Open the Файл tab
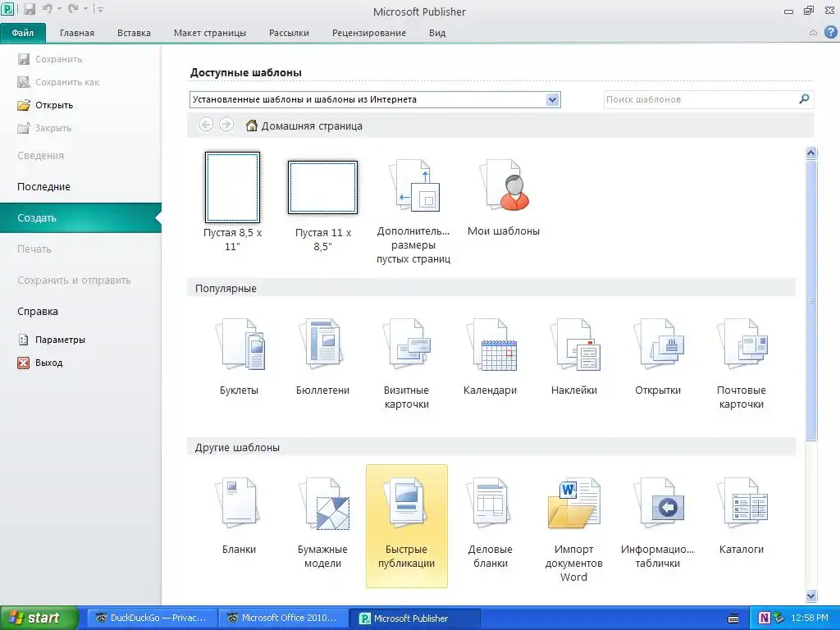Screen dimensions: 840x630 pyautogui.click(x=23, y=33)
